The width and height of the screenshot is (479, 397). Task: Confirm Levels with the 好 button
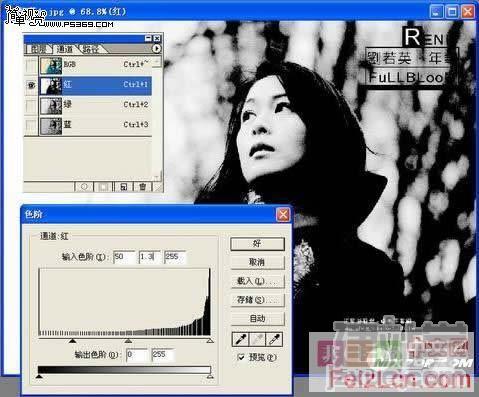tap(257, 244)
